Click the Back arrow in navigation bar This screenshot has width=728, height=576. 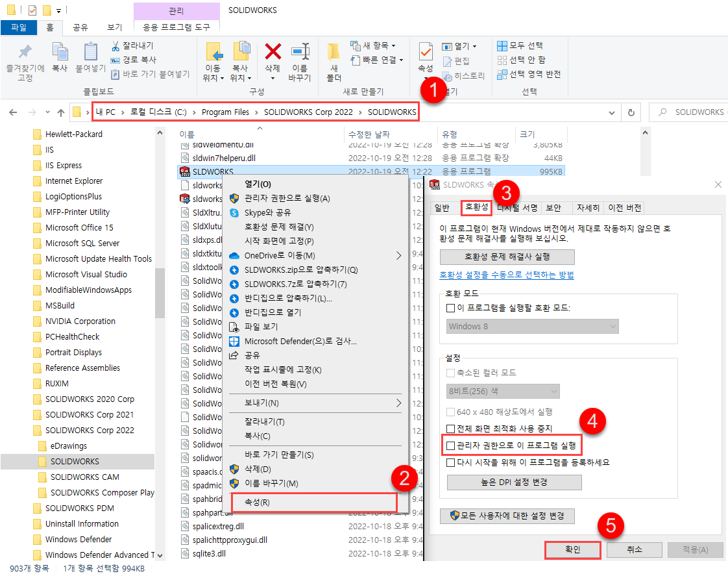coord(13,112)
